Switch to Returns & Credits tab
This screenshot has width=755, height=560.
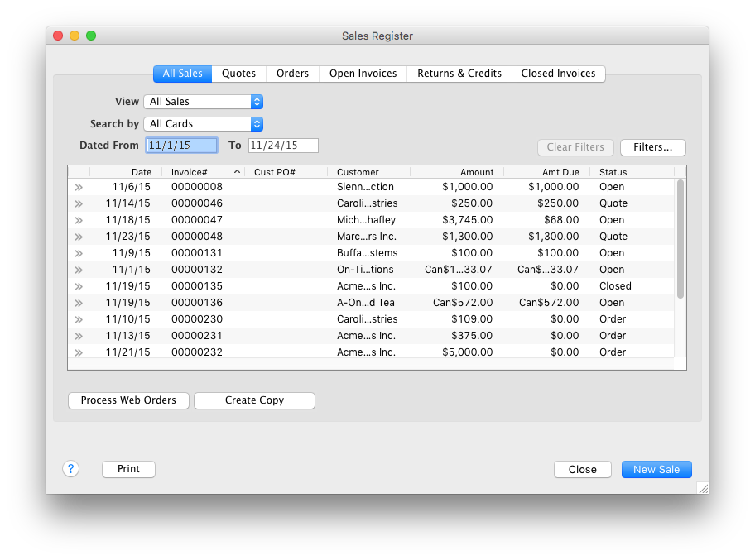click(x=459, y=74)
